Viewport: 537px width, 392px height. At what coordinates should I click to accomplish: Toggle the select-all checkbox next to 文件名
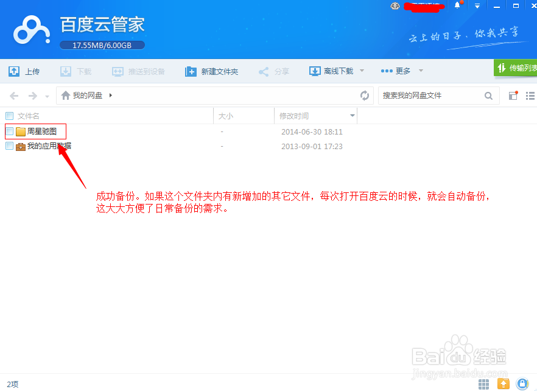pyautogui.click(x=10, y=116)
